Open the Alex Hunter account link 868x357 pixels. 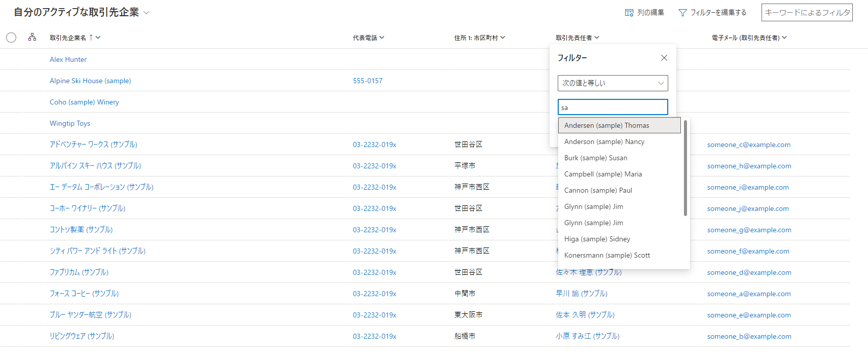[68, 59]
